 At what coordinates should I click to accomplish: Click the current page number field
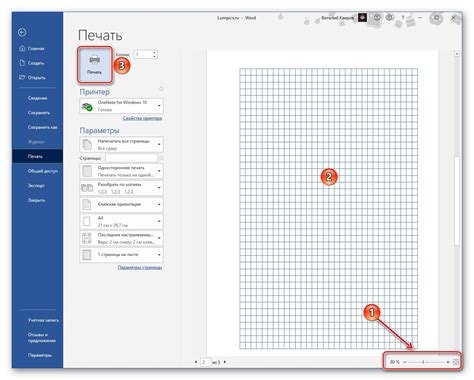click(x=205, y=362)
